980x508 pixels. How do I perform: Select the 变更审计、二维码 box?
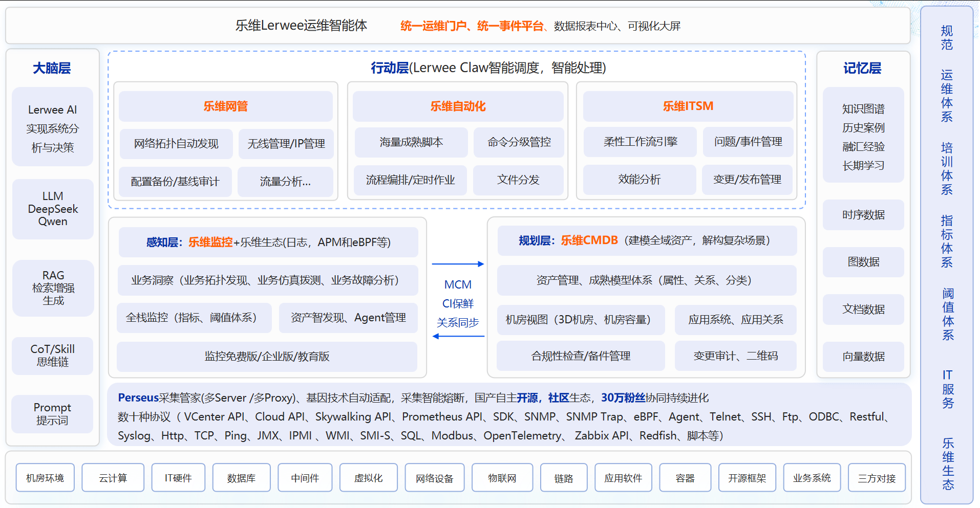(735, 356)
